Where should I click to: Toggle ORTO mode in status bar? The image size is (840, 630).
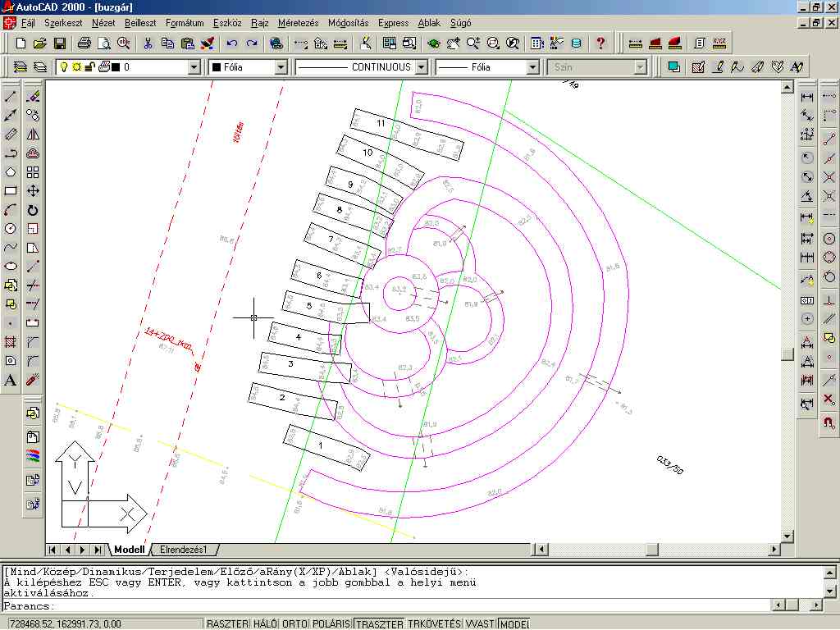point(294,624)
